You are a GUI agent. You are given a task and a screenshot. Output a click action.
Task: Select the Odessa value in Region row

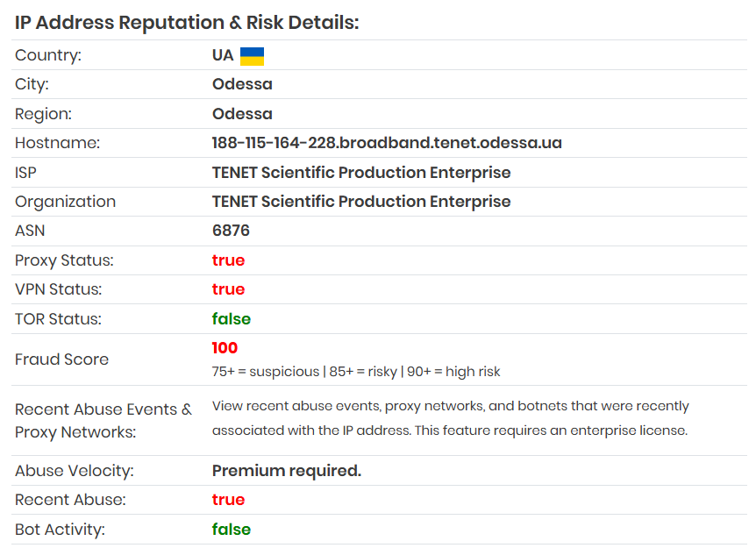click(242, 114)
